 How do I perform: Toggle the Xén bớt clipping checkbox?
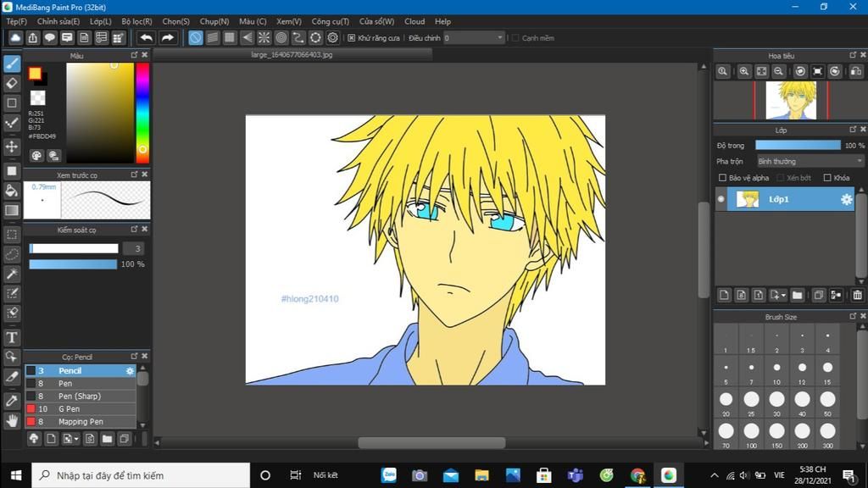781,178
